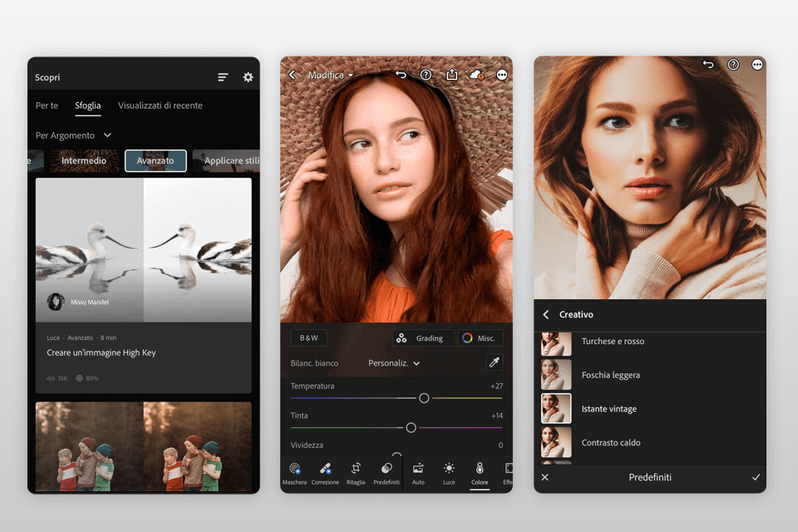The height and width of the screenshot is (532, 798).
Task: Go back from Modifica screen
Action: click(x=292, y=75)
